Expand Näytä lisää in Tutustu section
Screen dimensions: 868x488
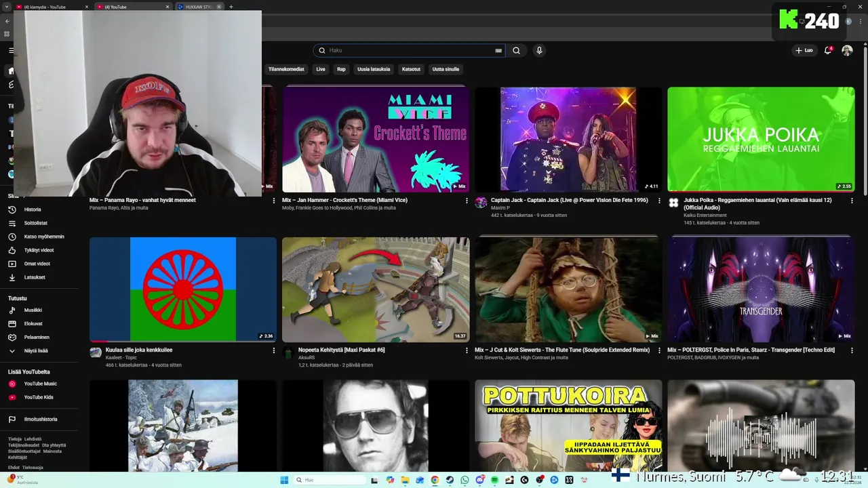pos(29,350)
